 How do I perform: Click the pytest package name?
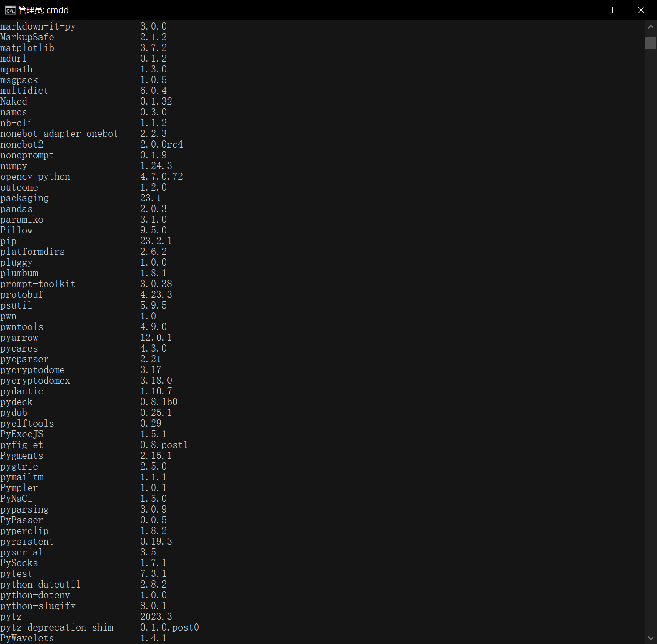coord(17,574)
